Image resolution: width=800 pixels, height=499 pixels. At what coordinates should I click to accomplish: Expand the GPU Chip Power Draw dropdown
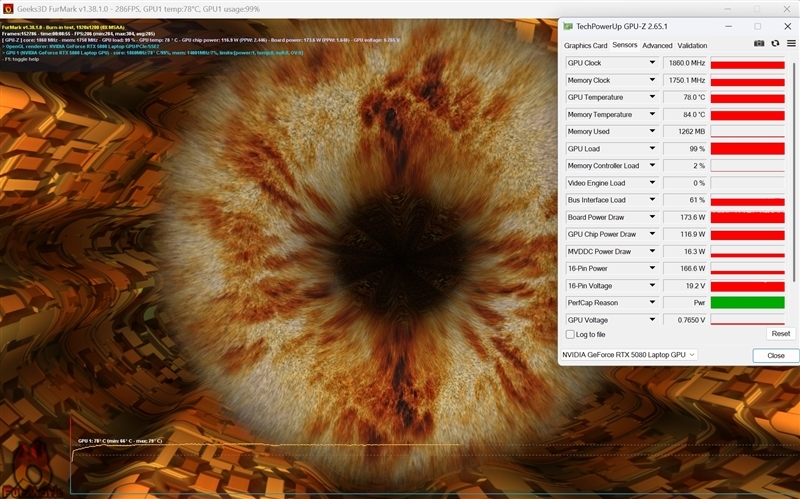pyautogui.click(x=652, y=234)
